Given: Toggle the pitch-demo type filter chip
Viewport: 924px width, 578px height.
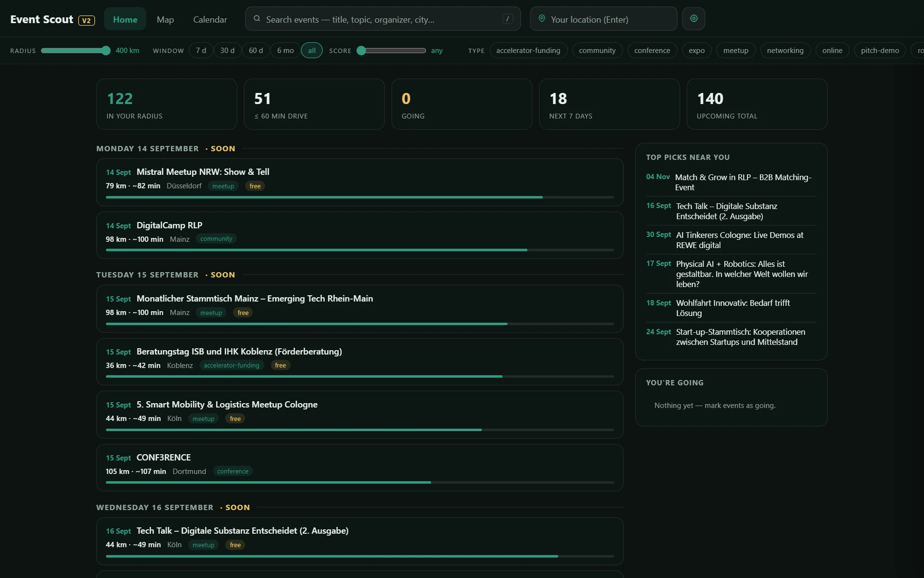Looking at the screenshot, I should click(880, 51).
